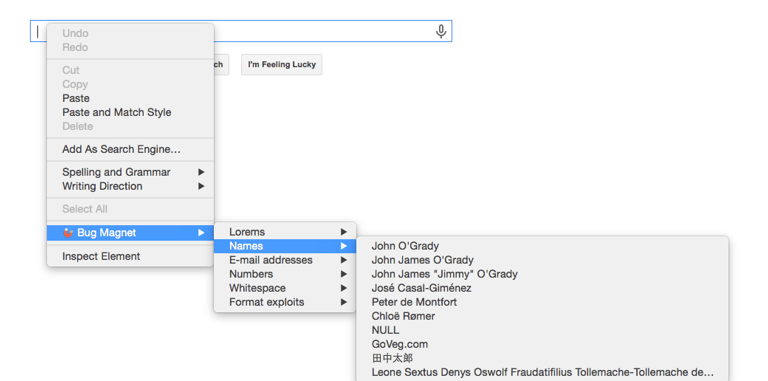Insert the long Leone Sextus Denys name
Viewport: 768px width, 381px height.
(542, 372)
